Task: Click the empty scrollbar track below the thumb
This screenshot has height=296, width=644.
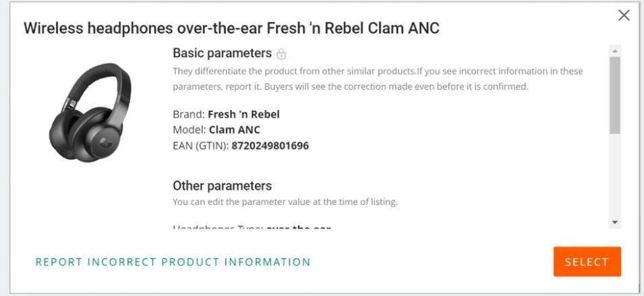Action: click(x=614, y=175)
